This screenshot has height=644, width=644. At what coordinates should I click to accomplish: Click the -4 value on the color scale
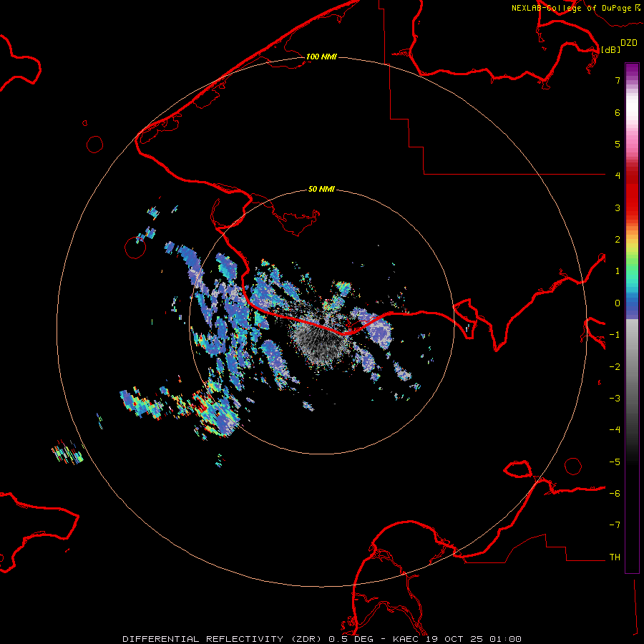point(615,430)
